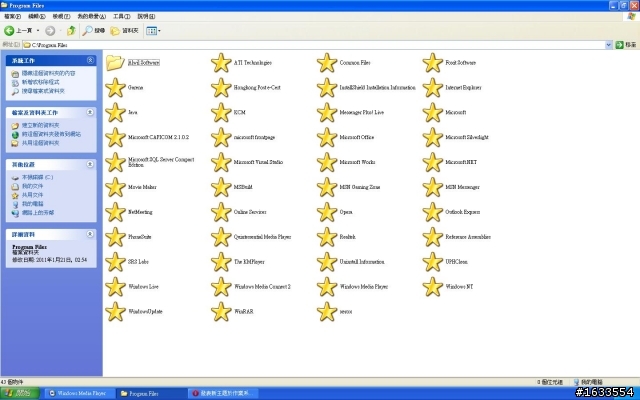The height and width of the screenshot is (400, 640).
Task: Go up one folder level
Action: click(71, 31)
